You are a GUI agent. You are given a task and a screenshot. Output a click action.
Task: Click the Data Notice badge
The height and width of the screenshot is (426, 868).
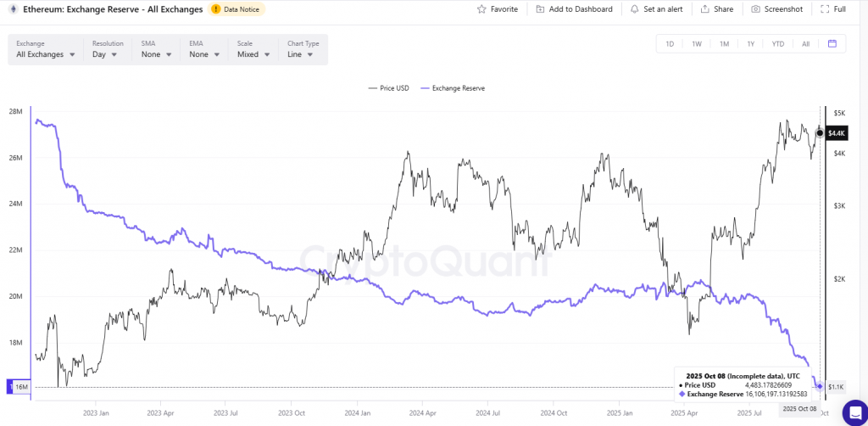237,9
